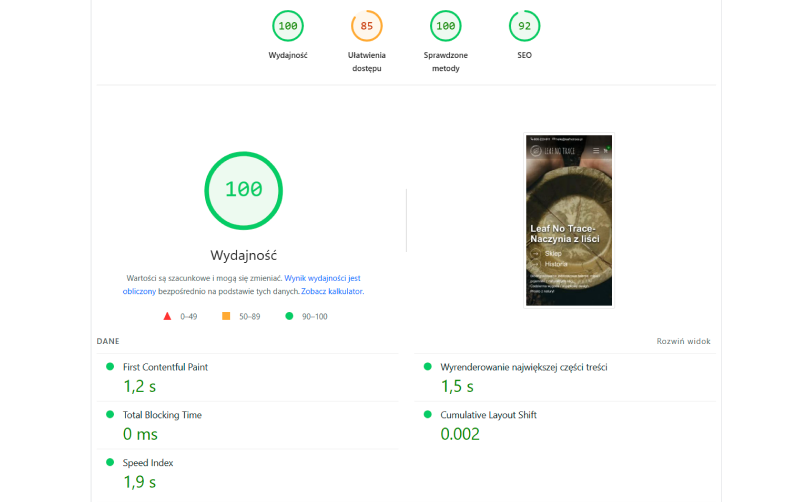The width and height of the screenshot is (808, 502).
Task: Click the large performance gauge showing 100
Action: tap(243, 190)
